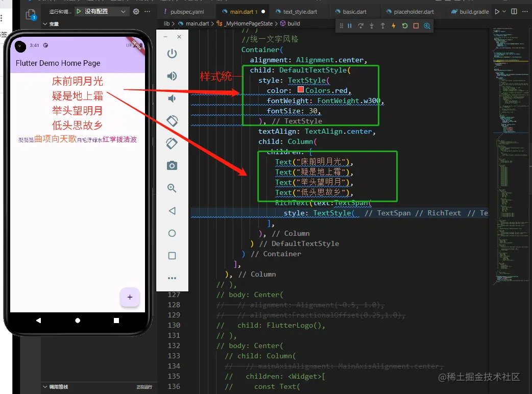Click 'Flutter Demo Home Page' app title
This screenshot has height=394, width=532.
[58, 63]
